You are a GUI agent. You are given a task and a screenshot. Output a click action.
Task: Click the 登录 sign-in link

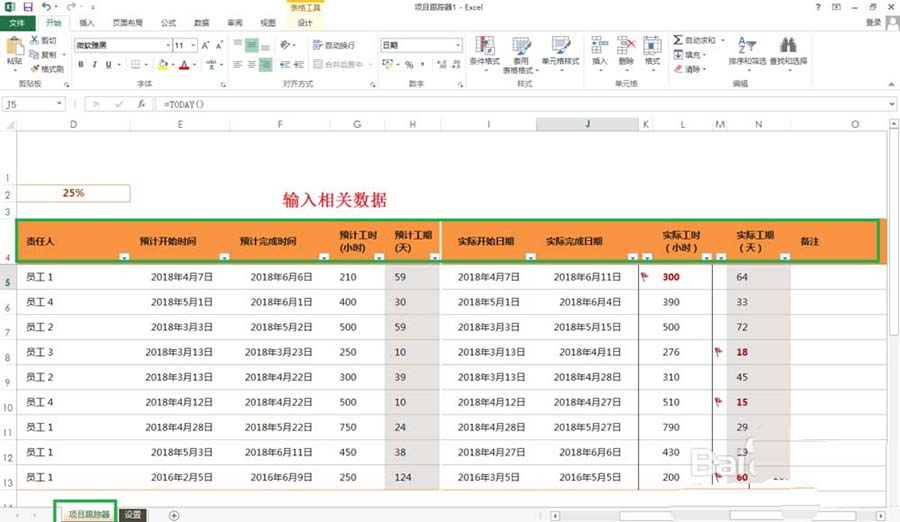873,22
